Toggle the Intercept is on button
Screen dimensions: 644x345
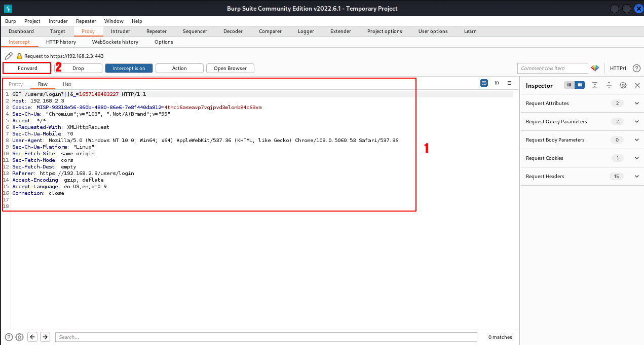click(129, 68)
